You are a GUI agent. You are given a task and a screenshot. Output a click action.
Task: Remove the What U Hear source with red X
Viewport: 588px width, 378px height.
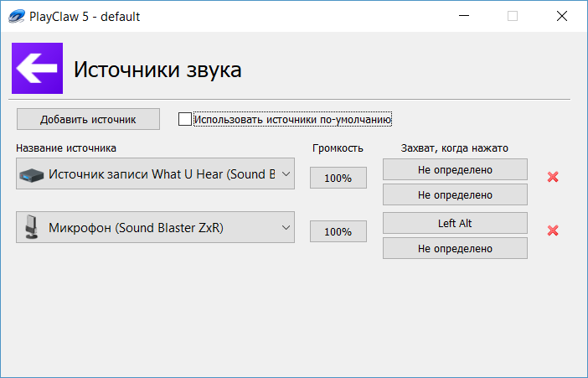pyautogui.click(x=552, y=177)
